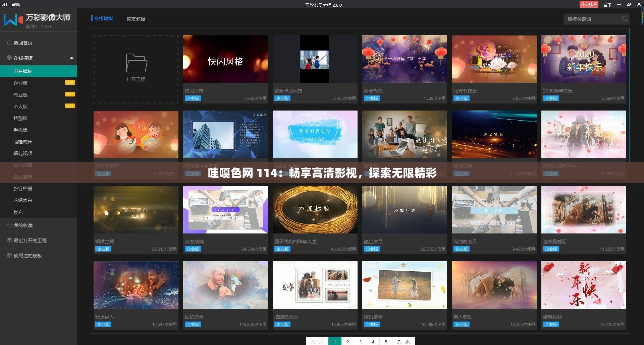The width and height of the screenshot is (644, 345).
Task: Click the 企业版 tag under 快闪风格
Action: pos(193,98)
